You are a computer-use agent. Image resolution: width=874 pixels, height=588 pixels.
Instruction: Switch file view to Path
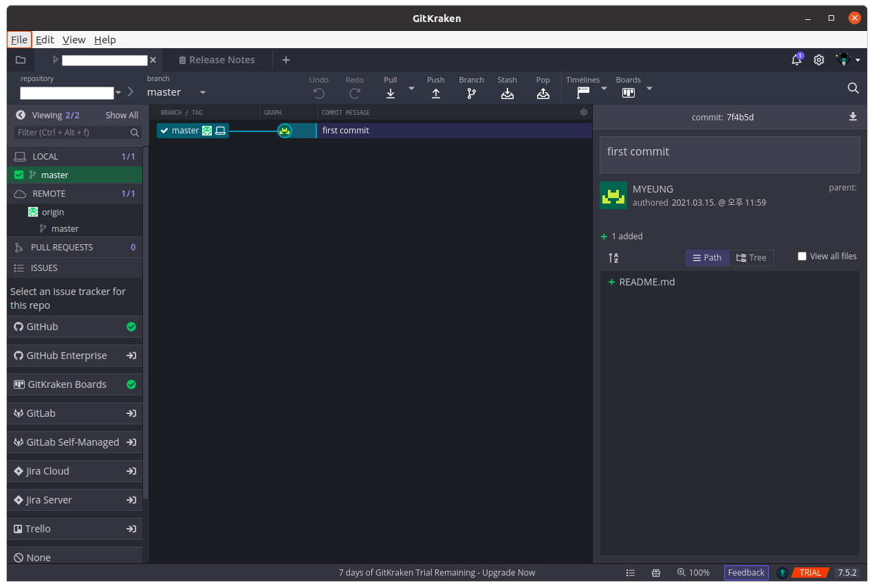[708, 258]
